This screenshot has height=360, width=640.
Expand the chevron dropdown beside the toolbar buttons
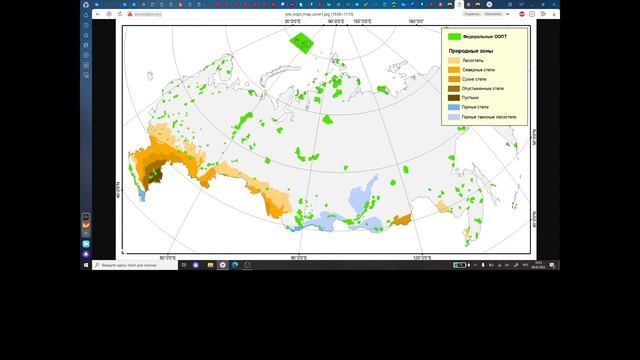click(507, 14)
